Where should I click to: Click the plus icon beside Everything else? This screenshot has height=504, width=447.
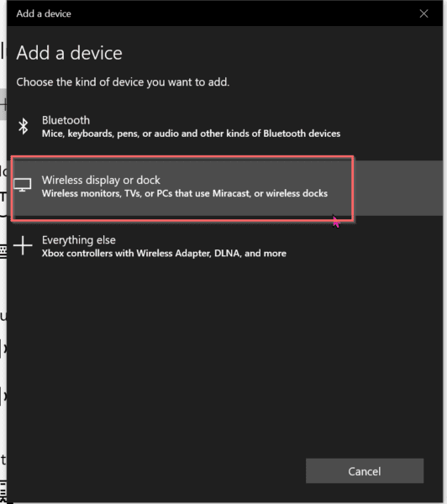pyautogui.click(x=23, y=245)
